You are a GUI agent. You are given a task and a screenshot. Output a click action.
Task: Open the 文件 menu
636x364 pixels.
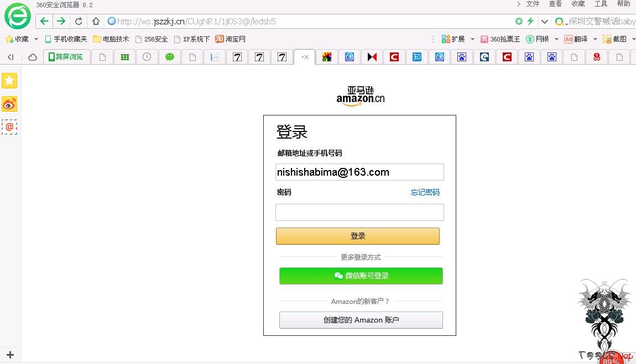coord(533,4)
